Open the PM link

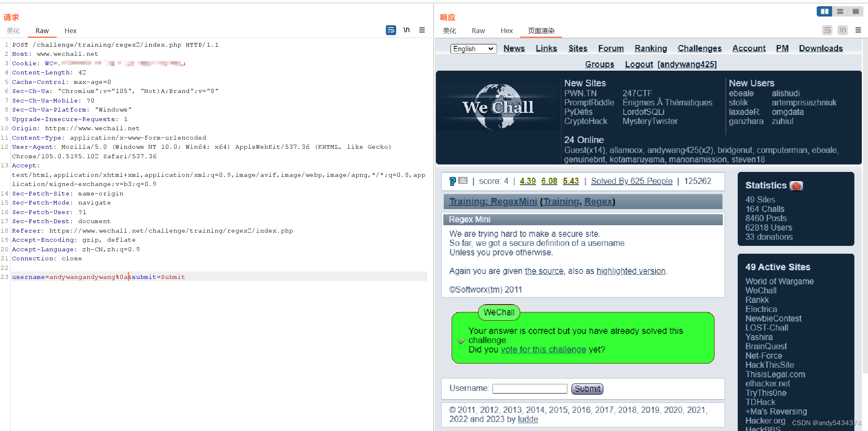[x=782, y=48]
